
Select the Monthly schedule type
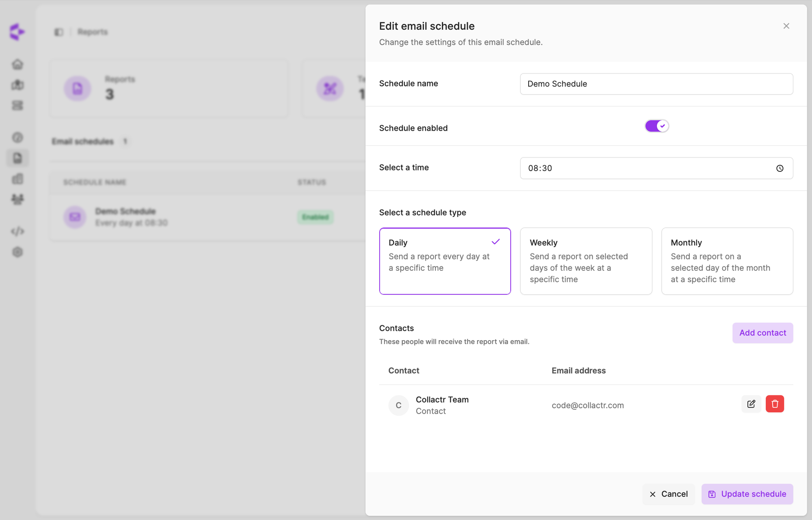tap(727, 261)
